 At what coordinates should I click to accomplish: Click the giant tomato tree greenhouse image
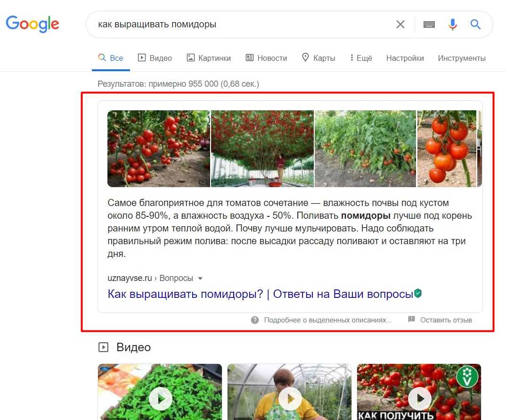tap(262, 148)
